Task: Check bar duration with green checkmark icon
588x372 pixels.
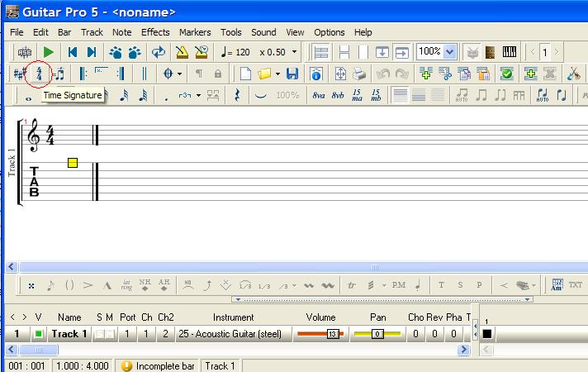Action: 507,74
